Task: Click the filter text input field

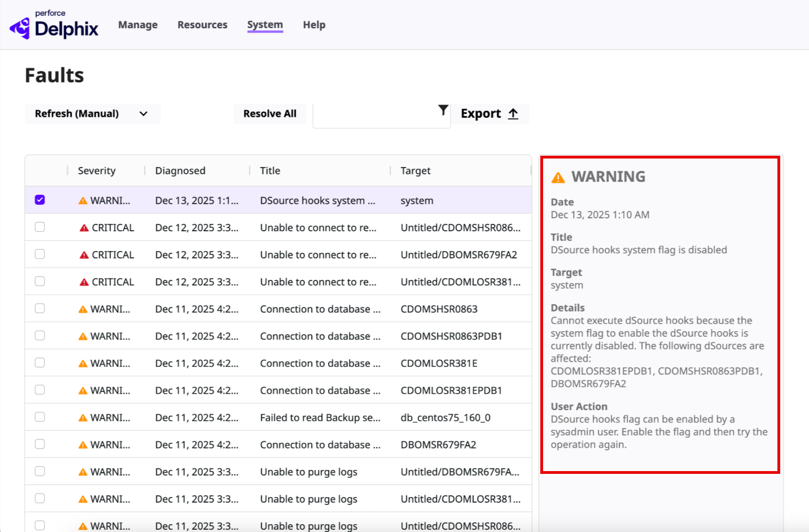Action: [375, 116]
